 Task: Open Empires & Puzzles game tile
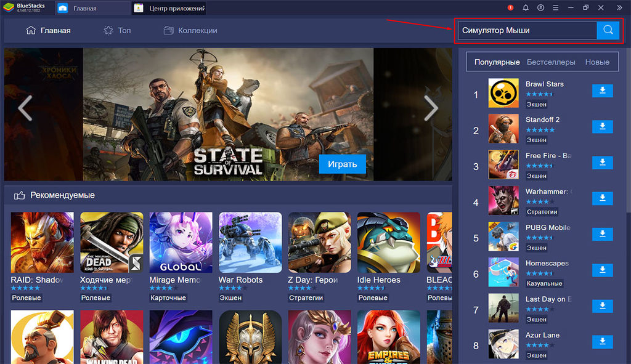(x=389, y=337)
